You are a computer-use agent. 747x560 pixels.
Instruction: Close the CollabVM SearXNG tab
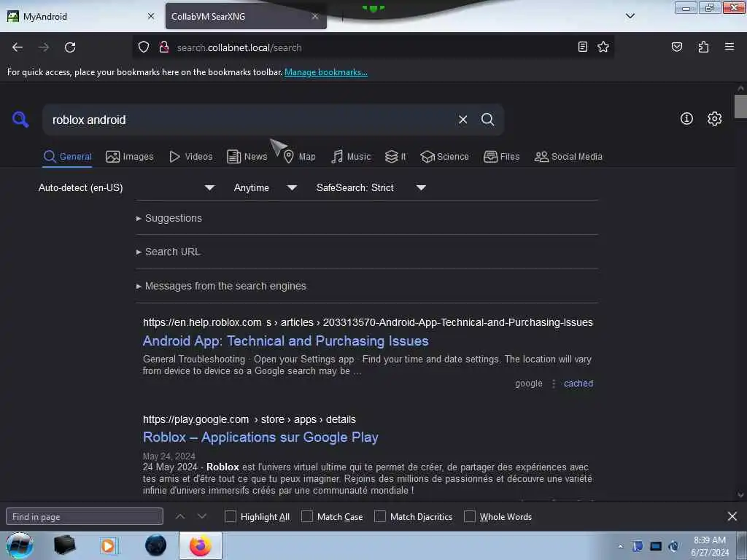pyautogui.click(x=315, y=16)
